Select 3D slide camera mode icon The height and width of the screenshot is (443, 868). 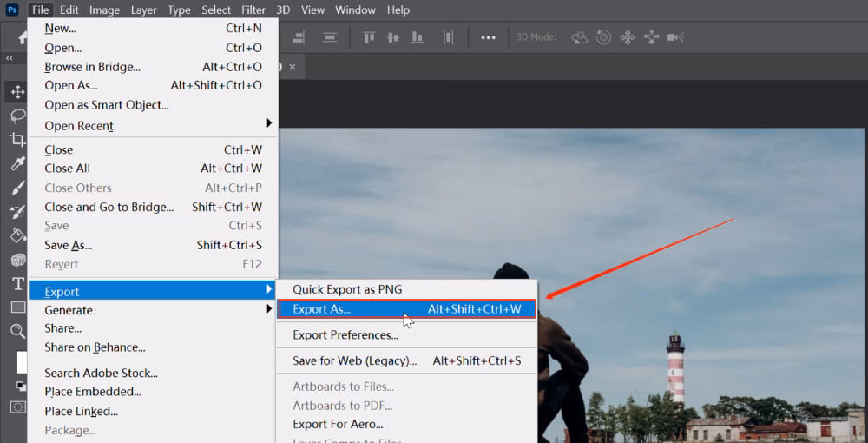tap(652, 37)
